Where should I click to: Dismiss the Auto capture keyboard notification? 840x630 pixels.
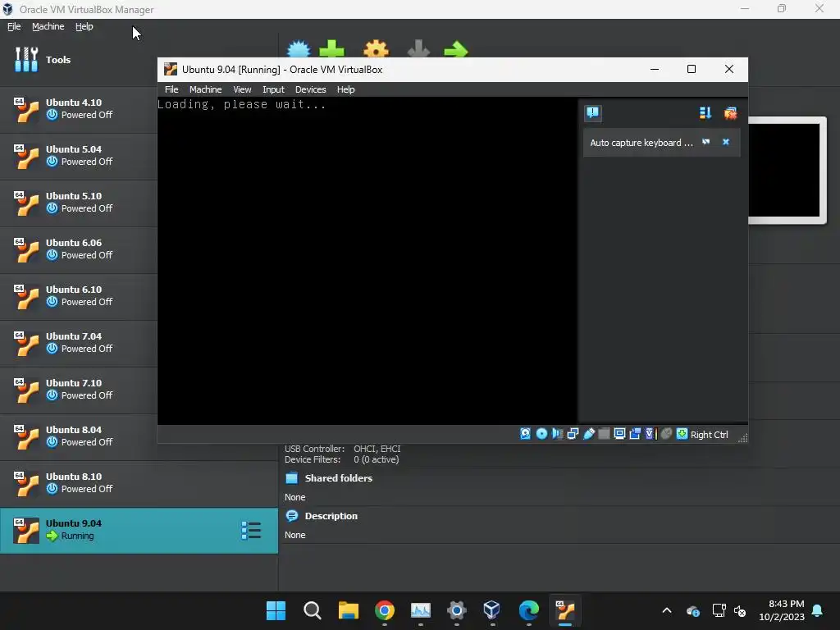pos(726,142)
